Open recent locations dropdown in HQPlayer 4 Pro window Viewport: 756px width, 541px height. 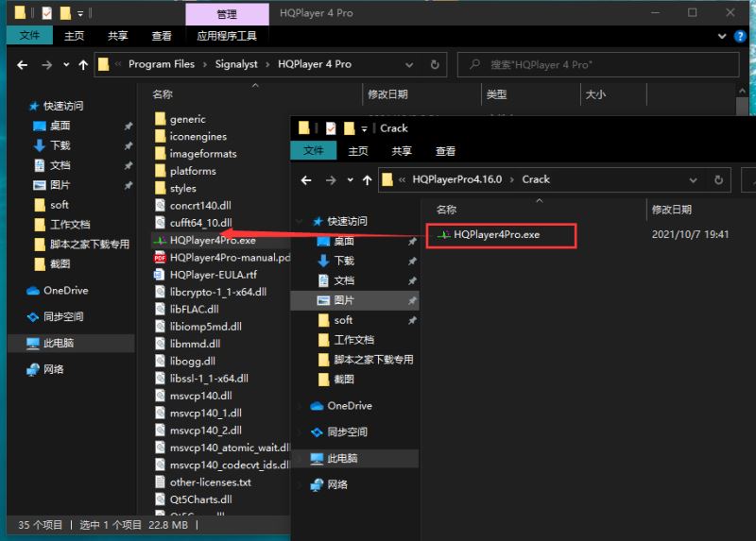click(x=66, y=64)
